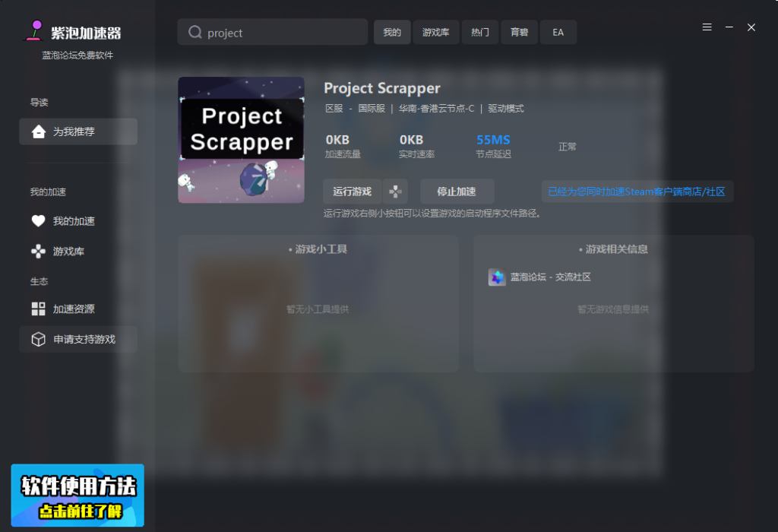The height and width of the screenshot is (532, 778).
Task: Click the 55MS node latency value
Action: pyautogui.click(x=493, y=140)
